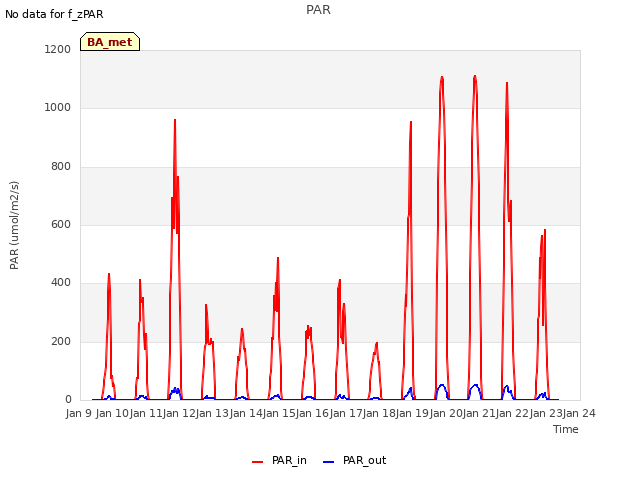The width and height of the screenshot is (640, 480).
Task: Click the x-axis label Jan 18
Action: (379, 413)
